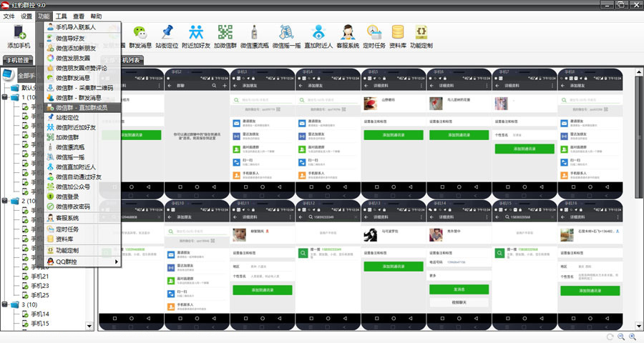Click the phone grid scroll down arrow

click(639, 327)
